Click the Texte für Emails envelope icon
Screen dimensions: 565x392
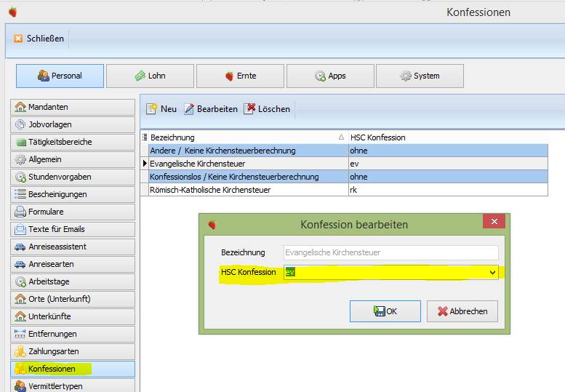[x=20, y=229]
